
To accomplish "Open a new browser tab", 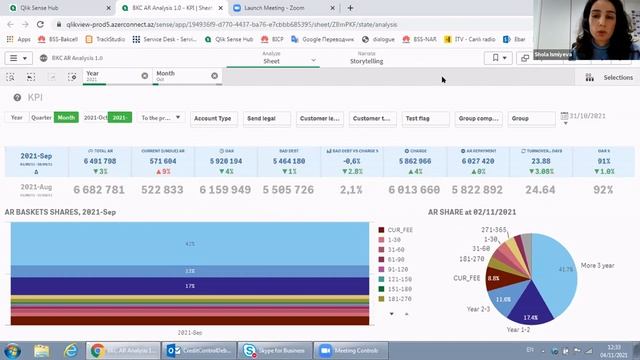I will [x=350, y=8].
